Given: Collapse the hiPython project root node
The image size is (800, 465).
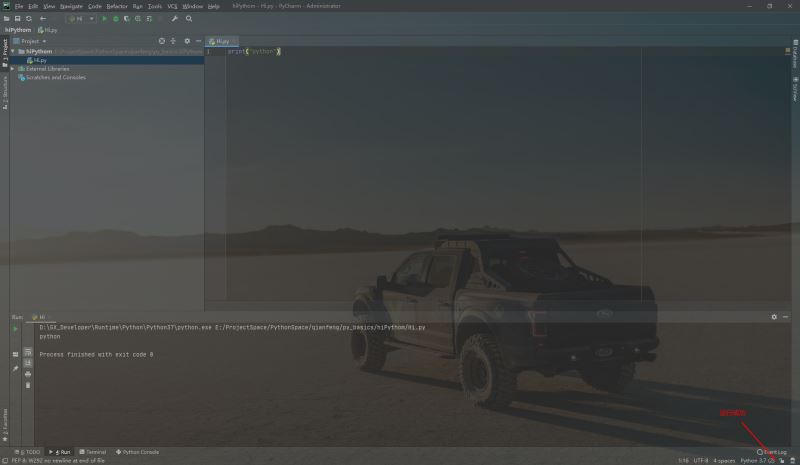Looking at the screenshot, I should [x=13, y=52].
